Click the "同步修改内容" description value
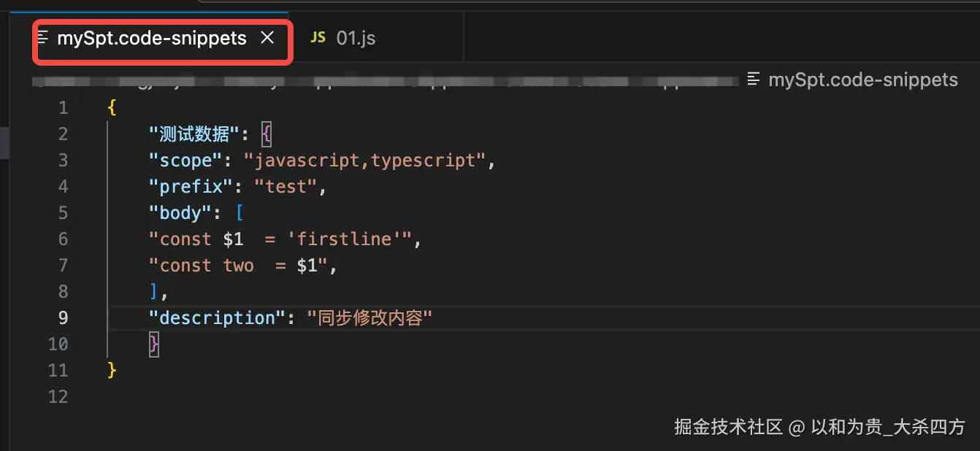Screen dimensions: 980x451 (x=370, y=318)
